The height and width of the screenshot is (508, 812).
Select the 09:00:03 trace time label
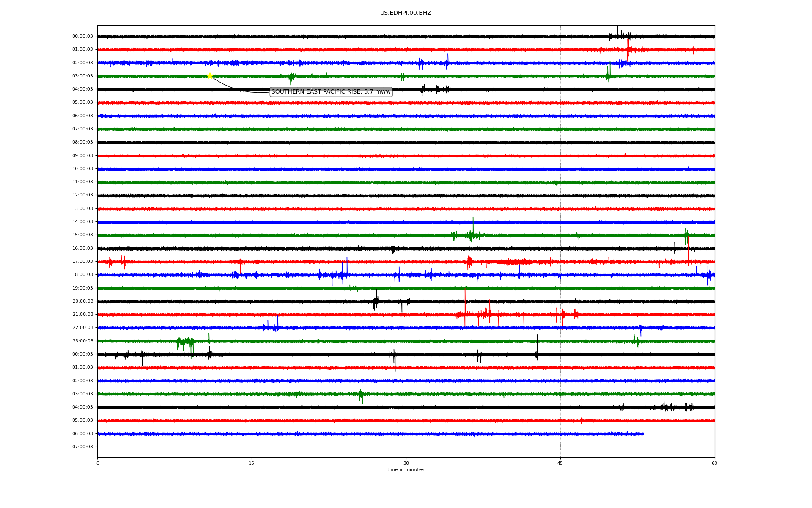click(82, 156)
